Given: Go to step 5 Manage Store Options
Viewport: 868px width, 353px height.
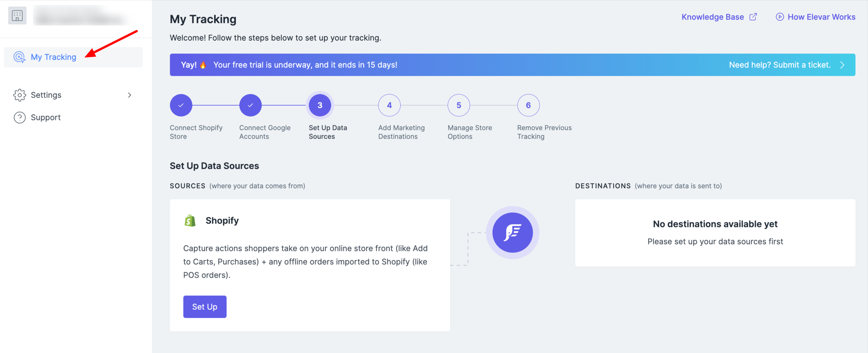Looking at the screenshot, I should (x=459, y=105).
